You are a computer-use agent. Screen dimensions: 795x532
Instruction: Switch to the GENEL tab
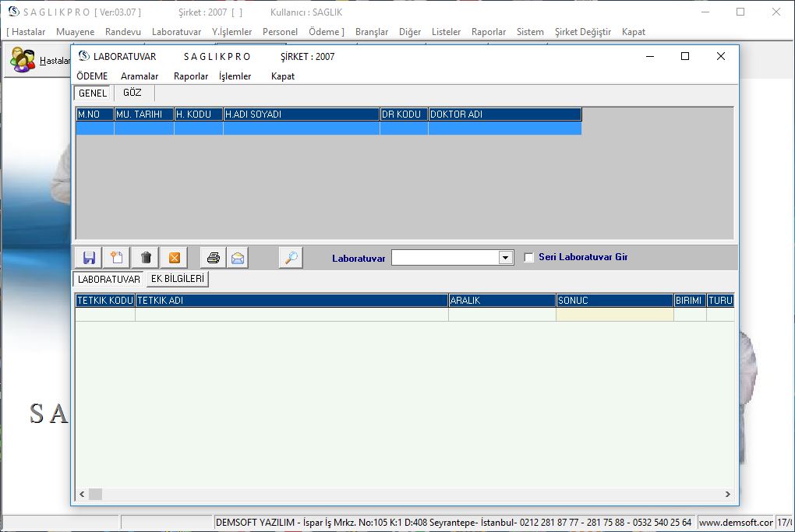[x=93, y=93]
